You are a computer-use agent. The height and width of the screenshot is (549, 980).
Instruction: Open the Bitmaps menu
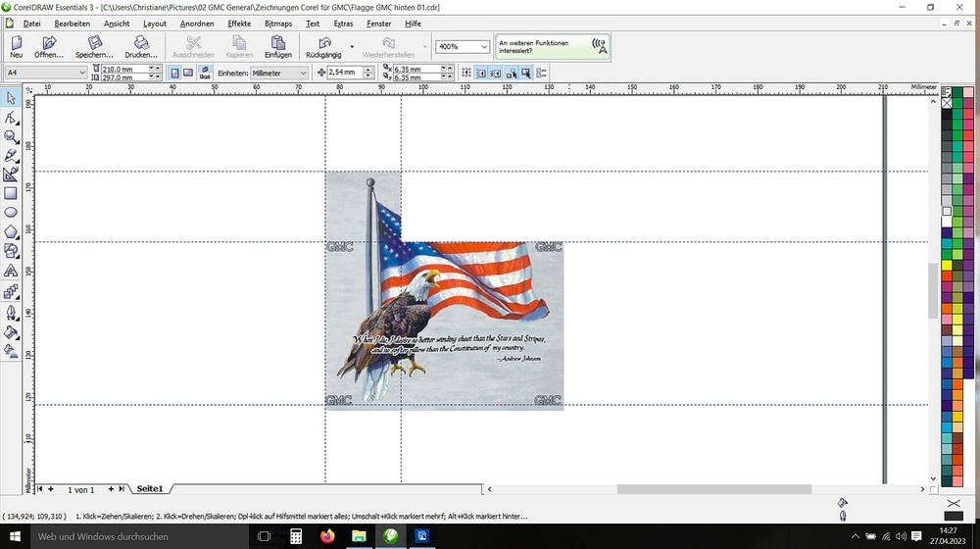278,24
